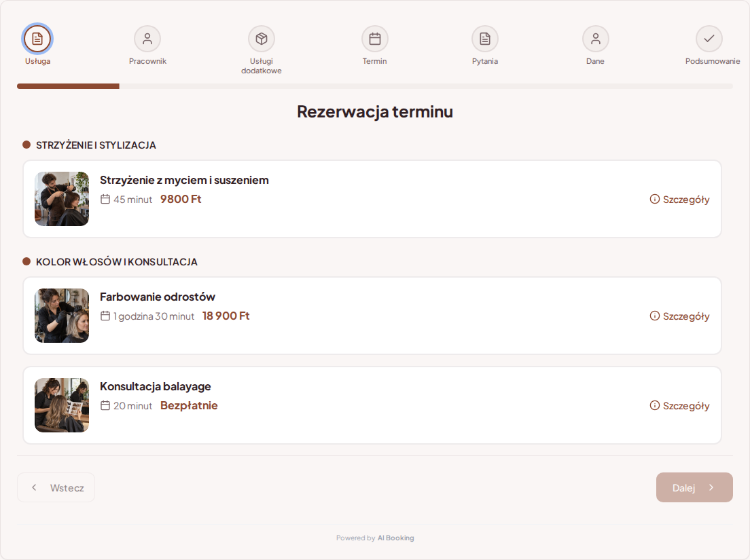Switch to the Usługa step label

pos(38,61)
